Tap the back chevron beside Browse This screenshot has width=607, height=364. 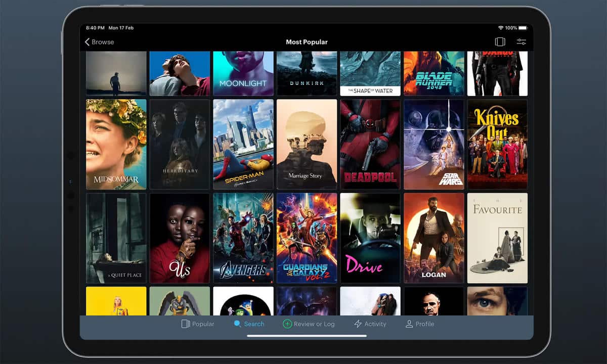86,42
